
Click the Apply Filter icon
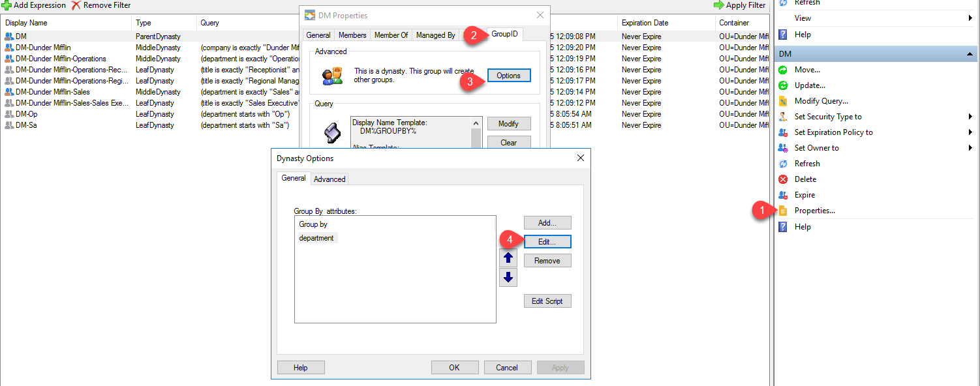720,5
